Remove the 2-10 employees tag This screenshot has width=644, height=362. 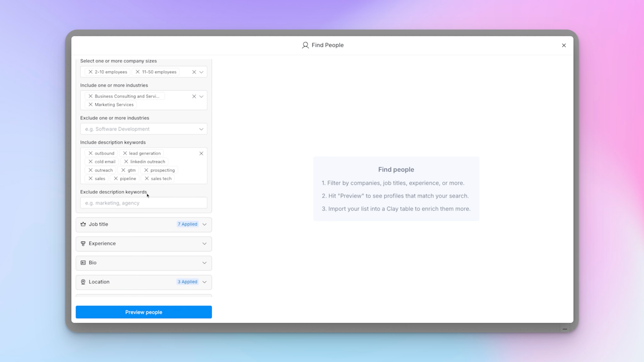(91, 72)
